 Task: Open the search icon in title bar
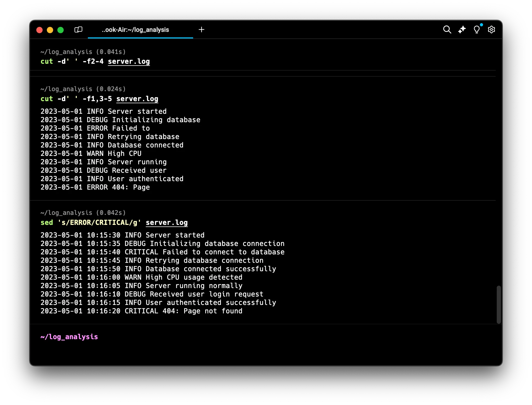click(447, 29)
